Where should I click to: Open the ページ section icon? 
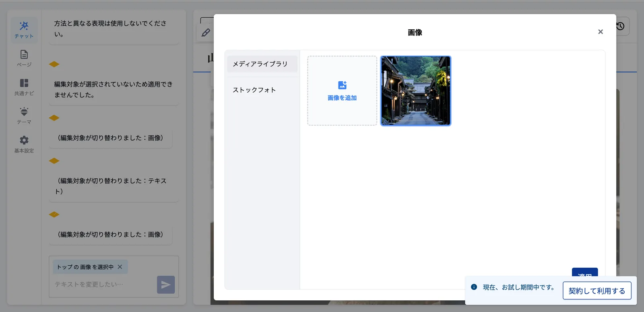click(24, 58)
